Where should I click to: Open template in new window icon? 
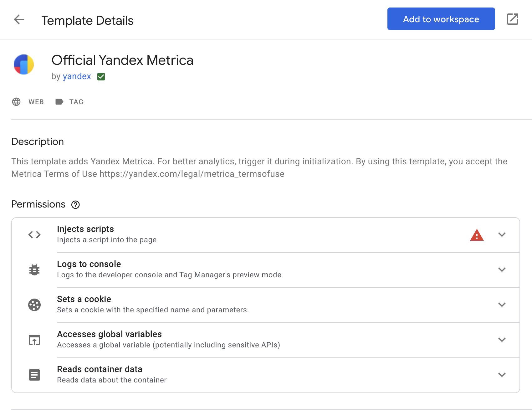click(x=512, y=19)
